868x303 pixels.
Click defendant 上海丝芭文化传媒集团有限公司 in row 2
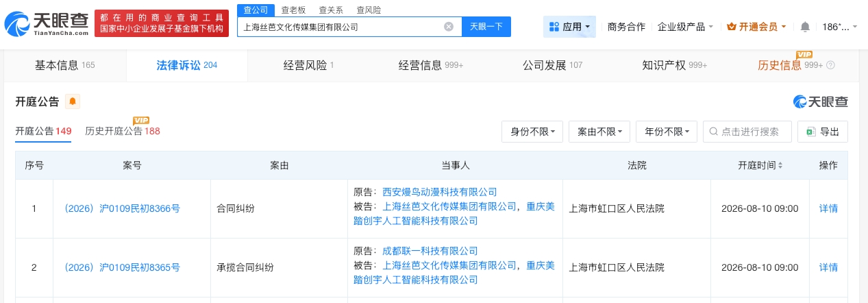pyautogui.click(x=449, y=265)
